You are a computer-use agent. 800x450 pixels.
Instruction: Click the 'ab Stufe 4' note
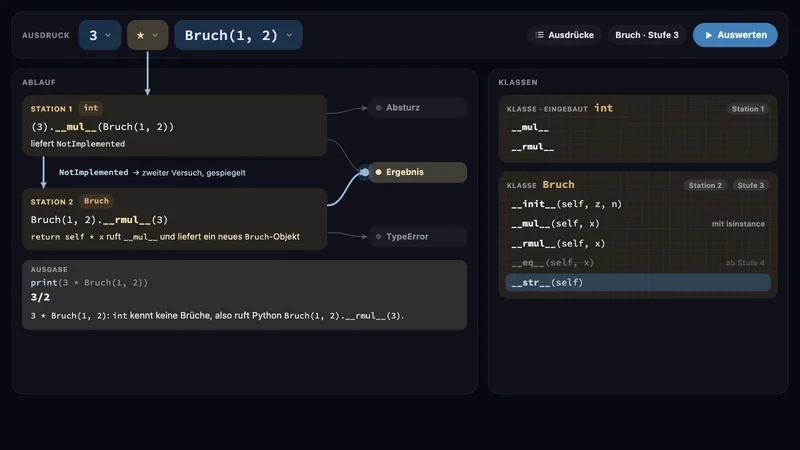[x=745, y=263]
